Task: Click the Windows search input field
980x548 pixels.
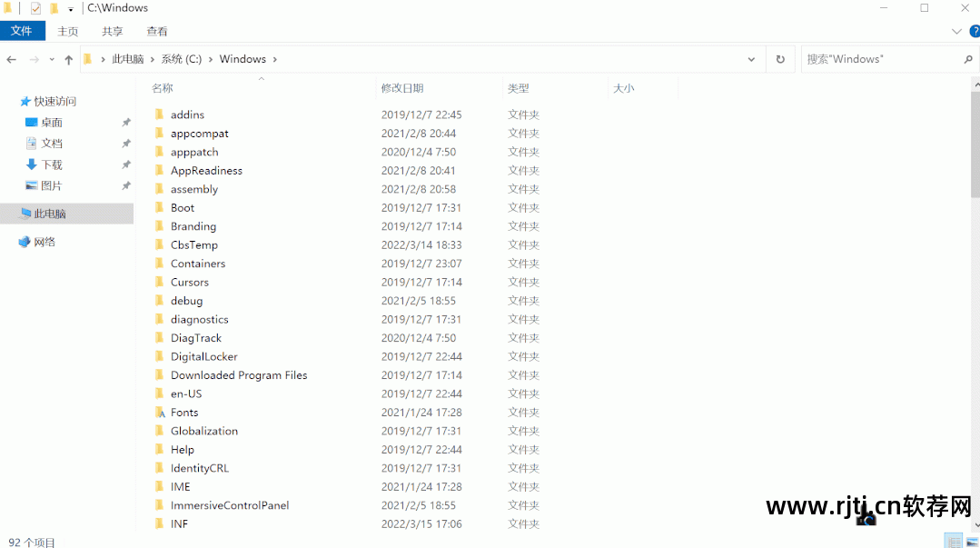Action: 881,59
